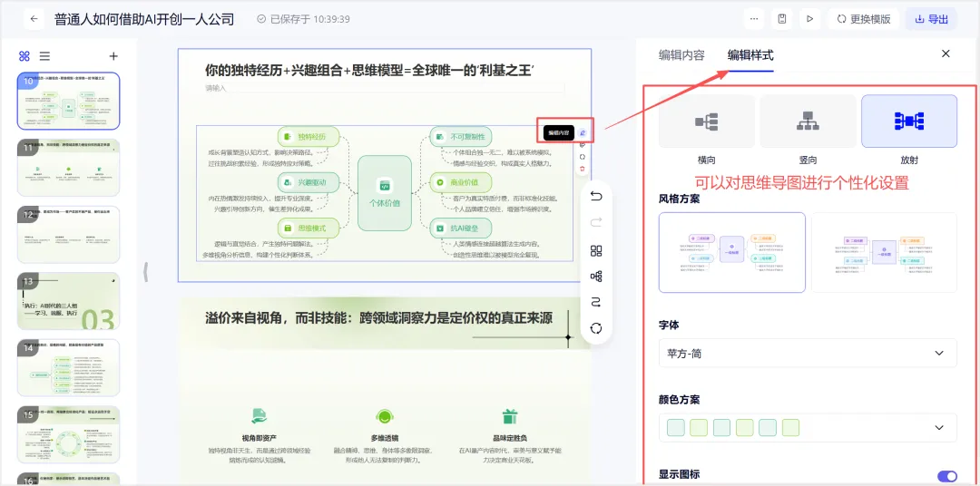The height and width of the screenshot is (486, 980).
Task: Select the 独特经历 mind map node
Action: coord(309,137)
